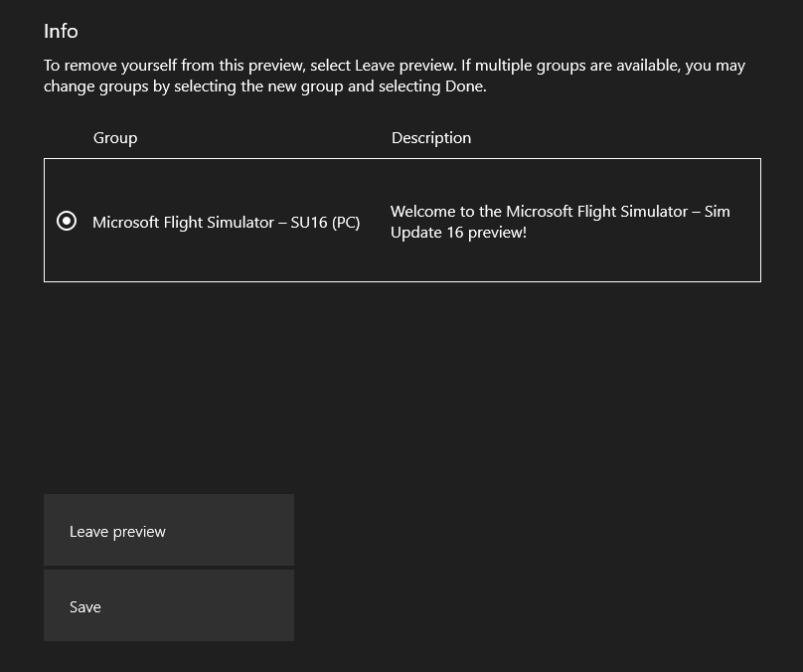
Task: Click the Info heading
Action: pos(61,31)
